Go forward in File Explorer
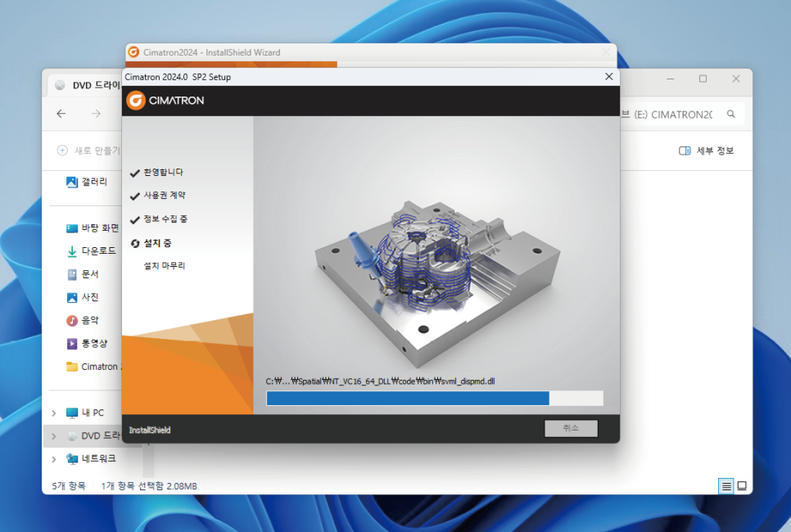This screenshot has height=532, width=791. [96, 114]
